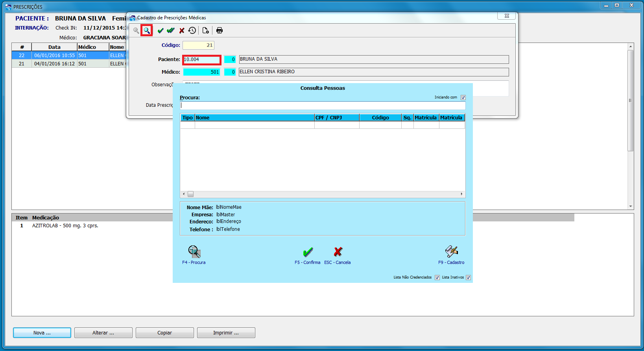The height and width of the screenshot is (351, 644).
Task: Click the red X cancel icon in toolbar
Action: pyautogui.click(x=182, y=30)
